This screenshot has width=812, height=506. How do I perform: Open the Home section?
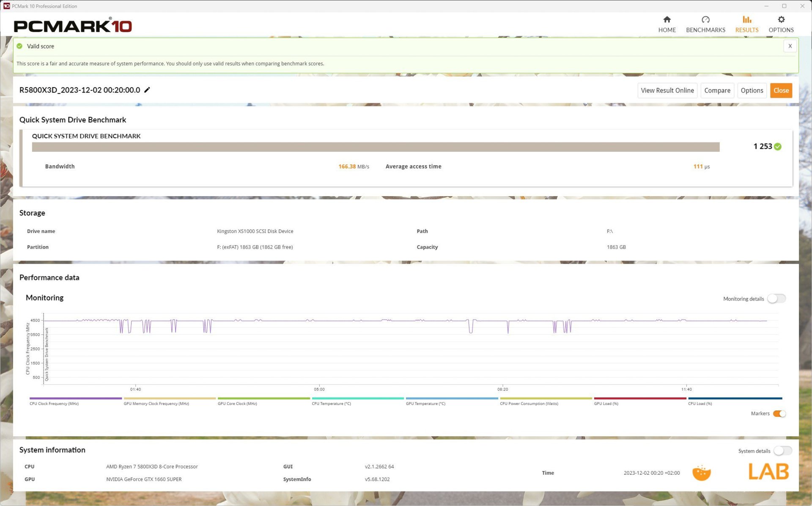(667, 24)
